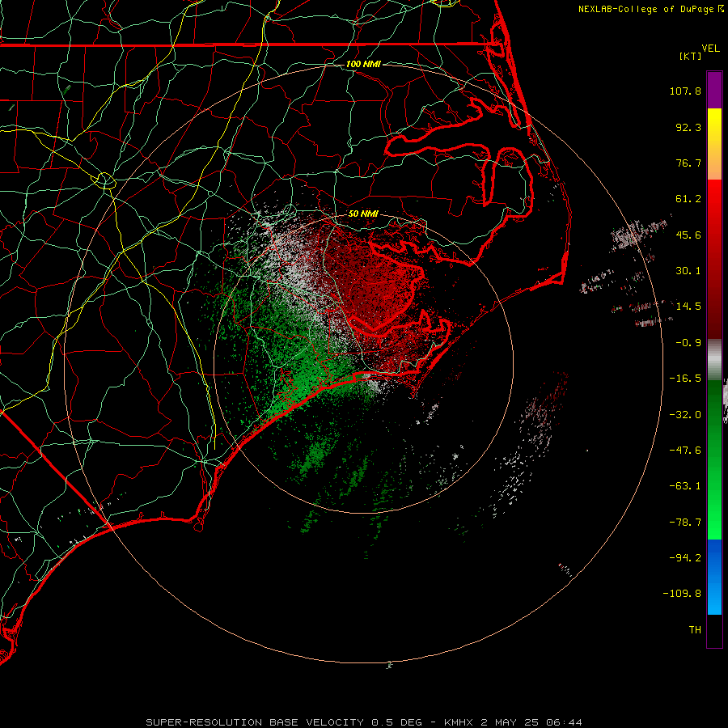The height and width of the screenshot is (728, 728).
Task: Click the 61.2 velocity scale value
Action: click(688, 199)
